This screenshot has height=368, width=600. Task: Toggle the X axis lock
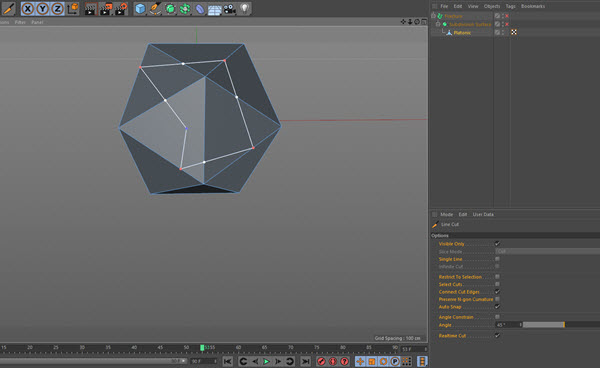click(x=28, y=8)
